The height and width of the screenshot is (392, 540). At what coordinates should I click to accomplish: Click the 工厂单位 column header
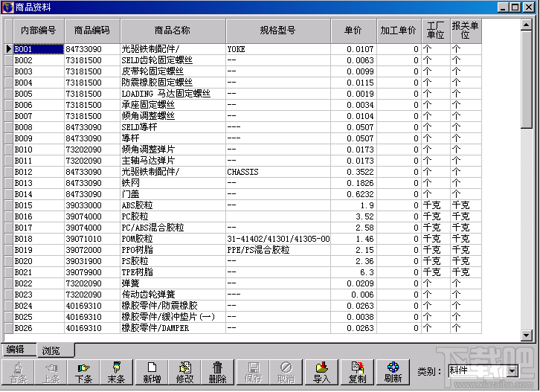coord(436,30)
